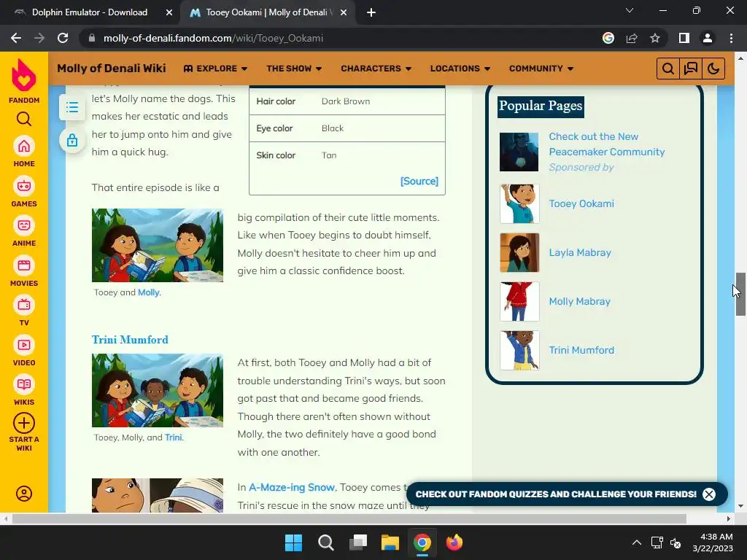Click the Peacemaker Community thumbnail
The image size is (747, 560).
519,152
